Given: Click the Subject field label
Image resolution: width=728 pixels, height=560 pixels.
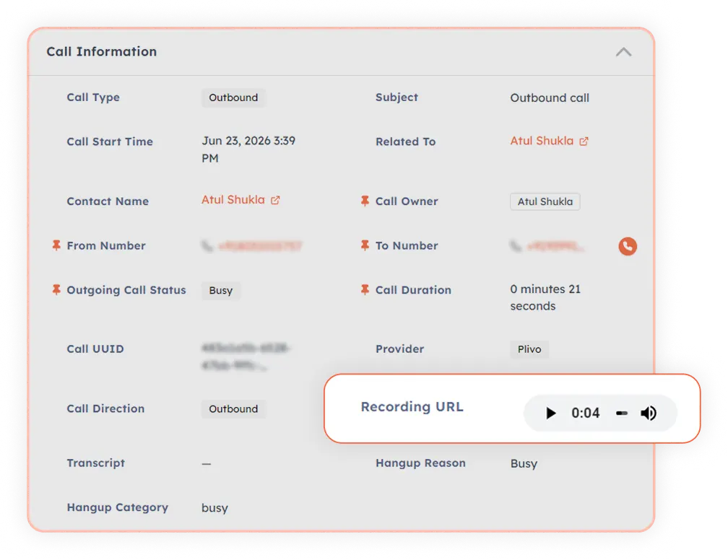Looking at the screenshot, I should tap(397, 97).
